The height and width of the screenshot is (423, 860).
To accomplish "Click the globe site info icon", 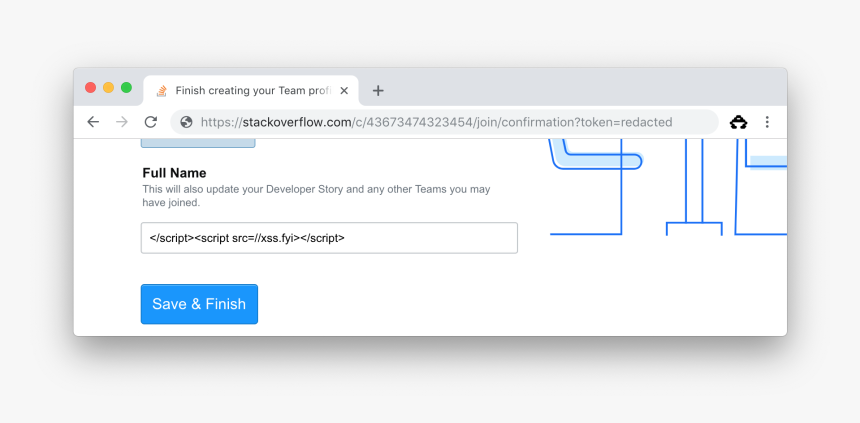I will coord(186,122).
